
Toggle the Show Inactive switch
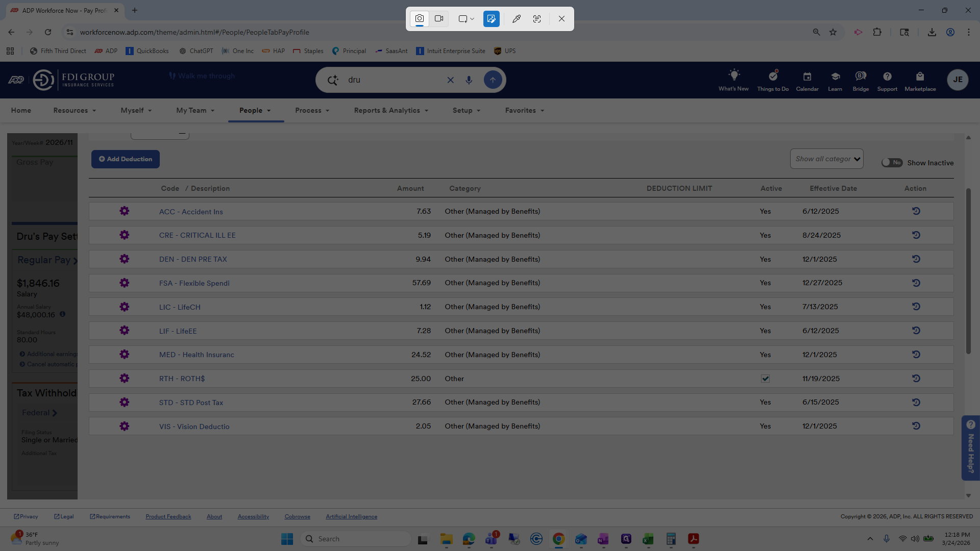[x=892, y=162]
